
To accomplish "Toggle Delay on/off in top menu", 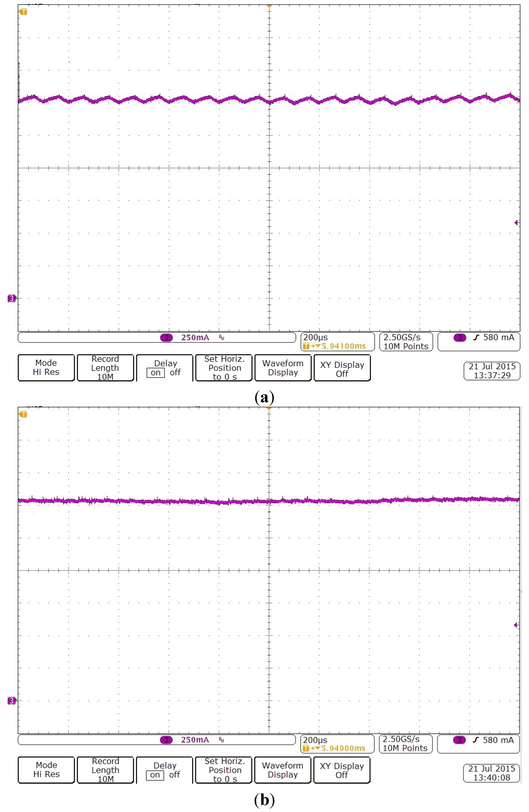I will (x=165, y=368).
